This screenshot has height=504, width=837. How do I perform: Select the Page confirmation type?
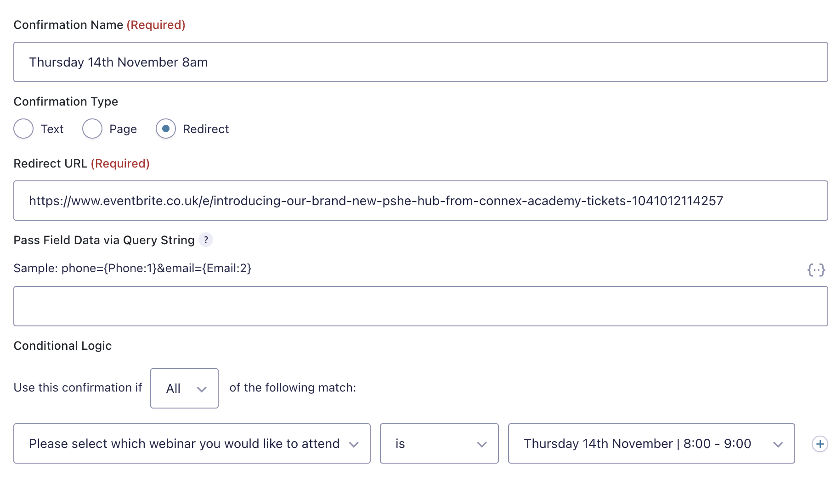(92, 129)
